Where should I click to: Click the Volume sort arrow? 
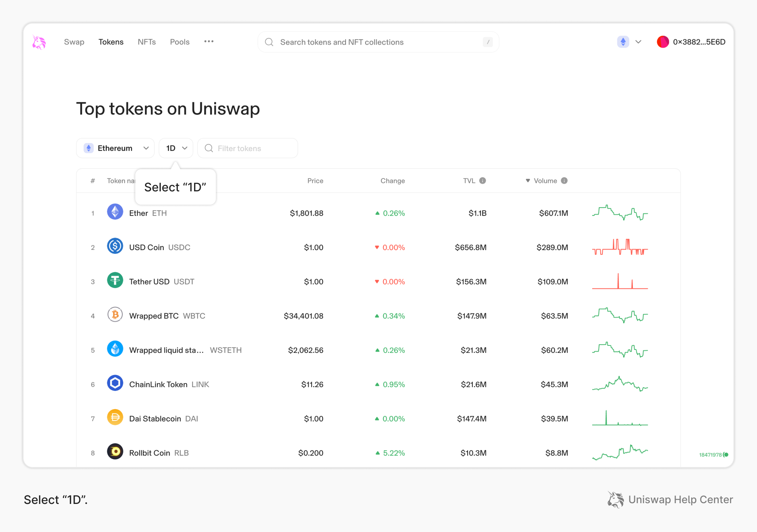528,181
